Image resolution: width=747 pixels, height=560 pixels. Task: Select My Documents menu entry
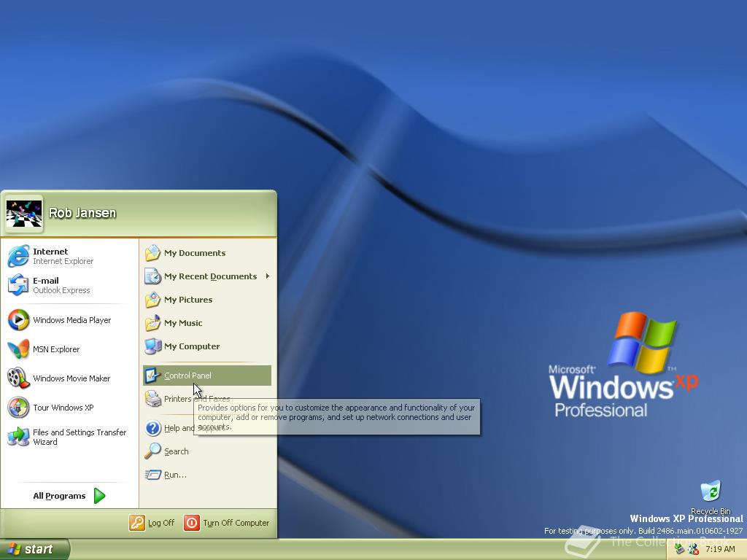click(207, 253)
